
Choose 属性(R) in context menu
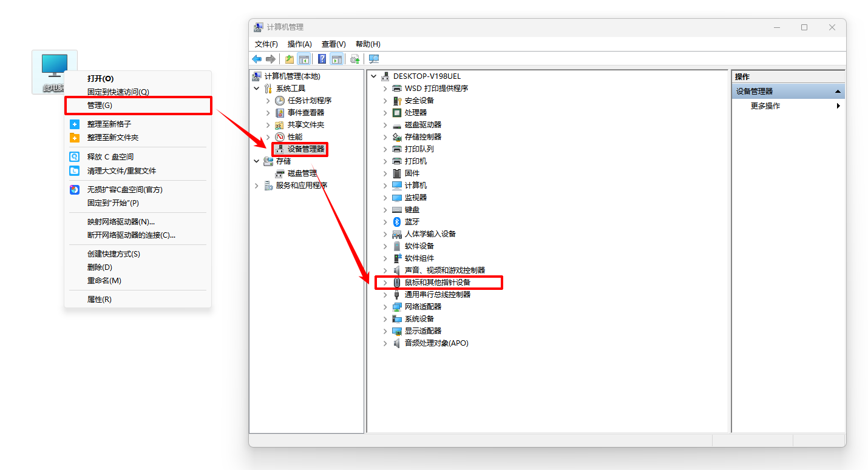(138, 299)
